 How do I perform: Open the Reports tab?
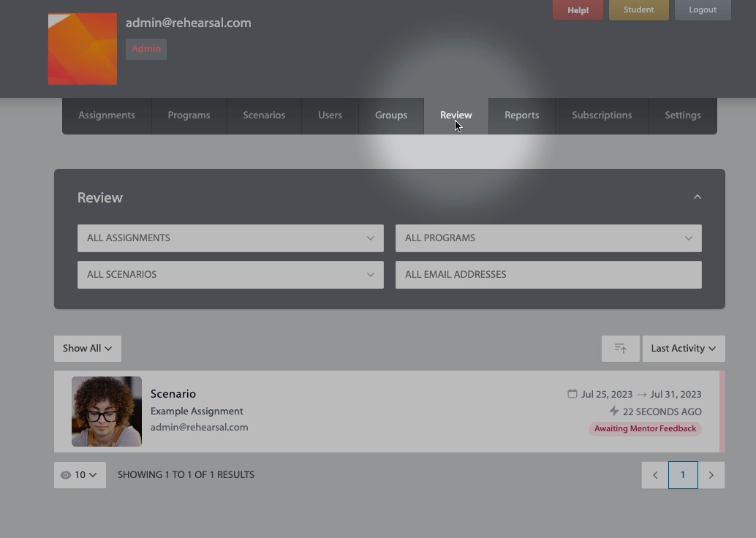coord(521,115)
